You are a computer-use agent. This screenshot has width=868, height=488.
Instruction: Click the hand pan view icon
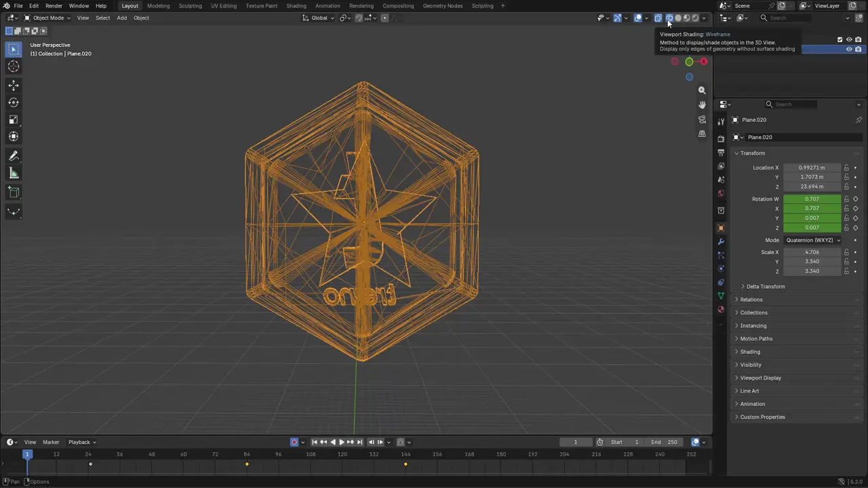coord(702,104)
